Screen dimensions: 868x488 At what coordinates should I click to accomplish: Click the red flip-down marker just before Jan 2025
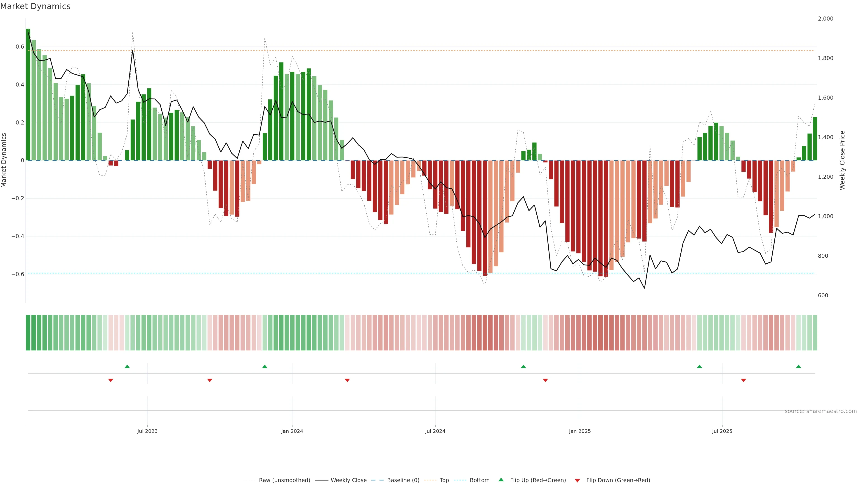point(545,380)
